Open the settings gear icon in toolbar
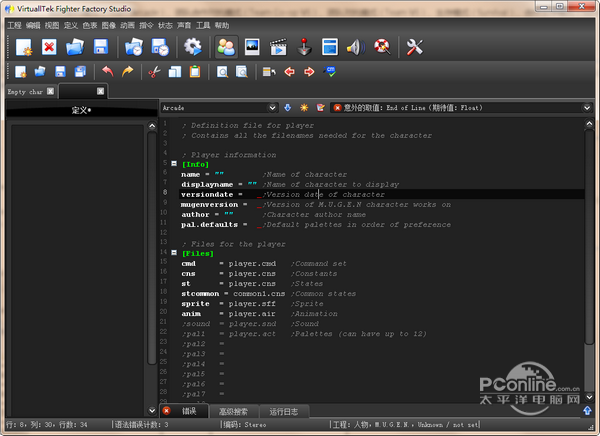Image resolution: width=600 pixels, height=436 pixels. [x=193, y=46]
